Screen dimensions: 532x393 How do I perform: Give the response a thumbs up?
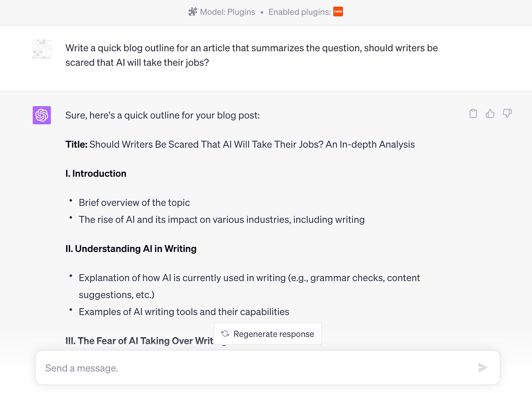click(x=490, y=113)
